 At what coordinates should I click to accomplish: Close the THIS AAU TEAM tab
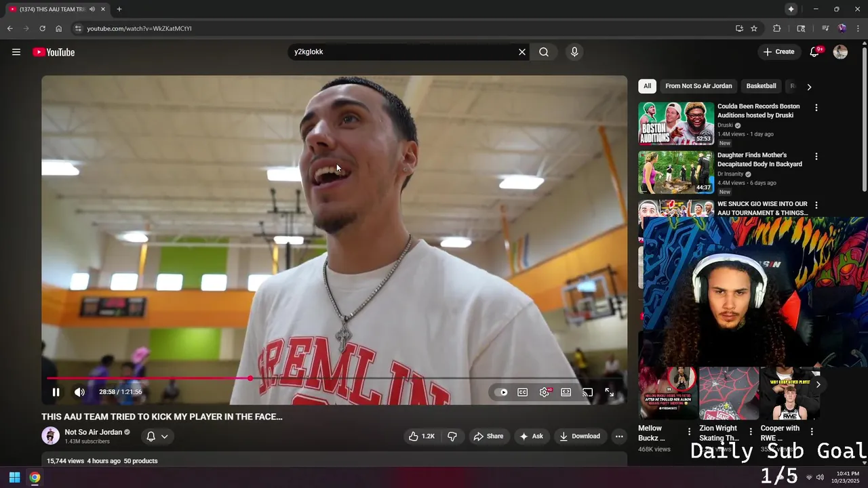pyautogui.click(x=103, y=9)
